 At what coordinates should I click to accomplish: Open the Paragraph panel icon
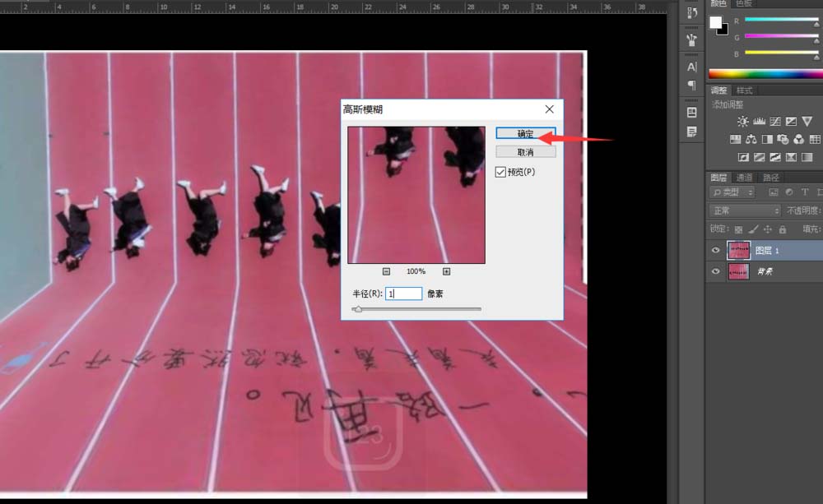tap(692, 85)
